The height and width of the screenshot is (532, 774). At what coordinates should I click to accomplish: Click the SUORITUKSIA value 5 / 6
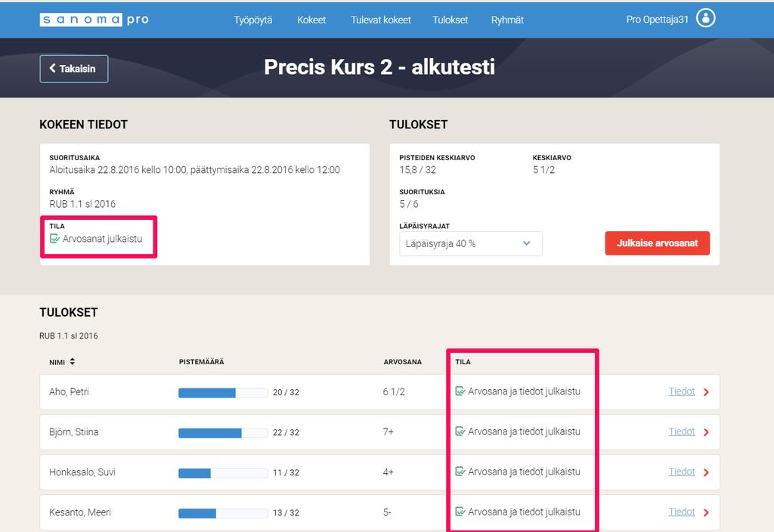[409, 204]
